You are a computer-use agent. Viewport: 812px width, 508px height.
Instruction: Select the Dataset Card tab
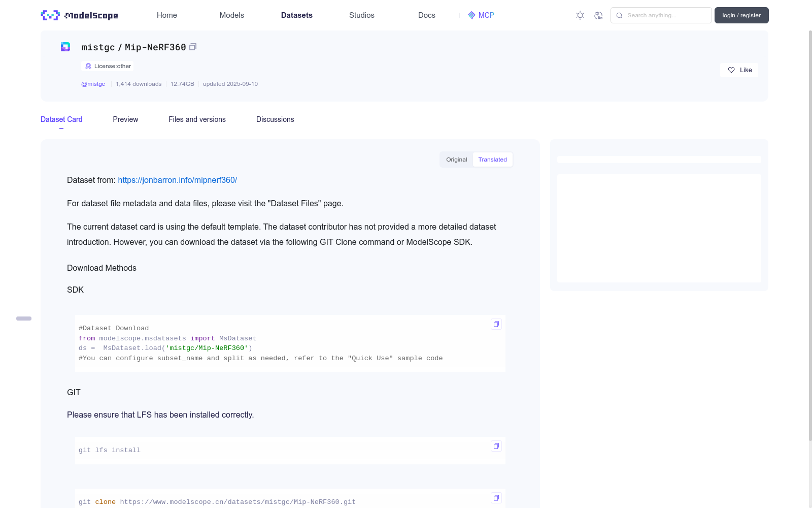61,119
